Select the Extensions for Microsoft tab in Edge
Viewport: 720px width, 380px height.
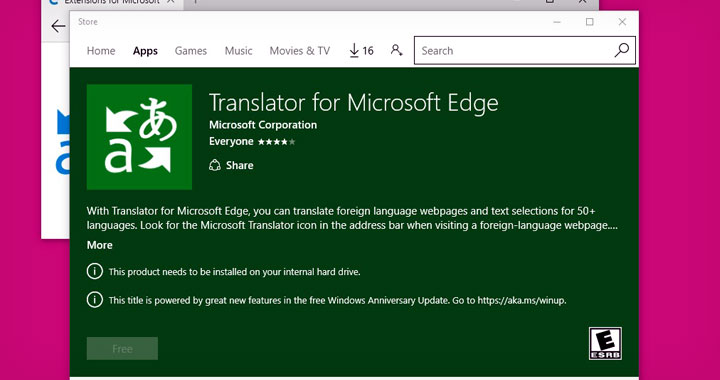pos(112,2)
